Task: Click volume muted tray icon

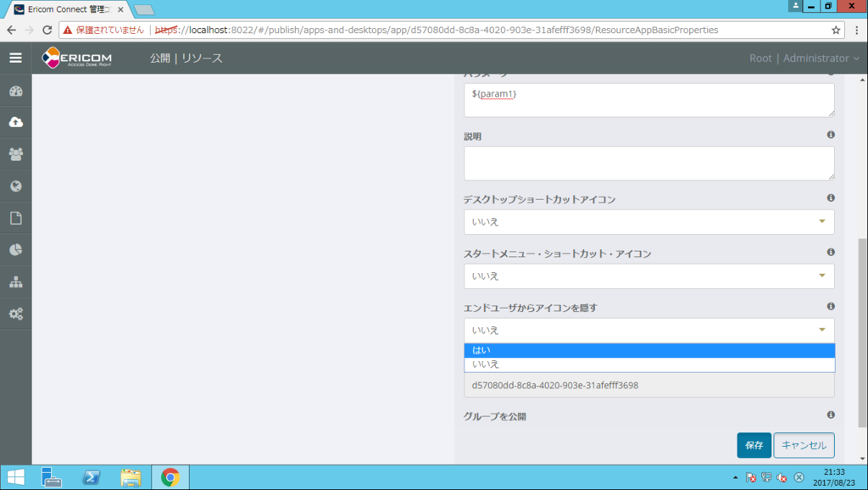Action: 782,477
